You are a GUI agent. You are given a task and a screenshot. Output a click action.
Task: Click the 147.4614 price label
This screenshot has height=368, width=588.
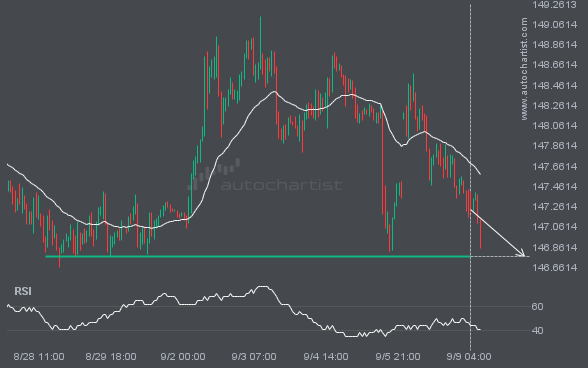point(554,186)
